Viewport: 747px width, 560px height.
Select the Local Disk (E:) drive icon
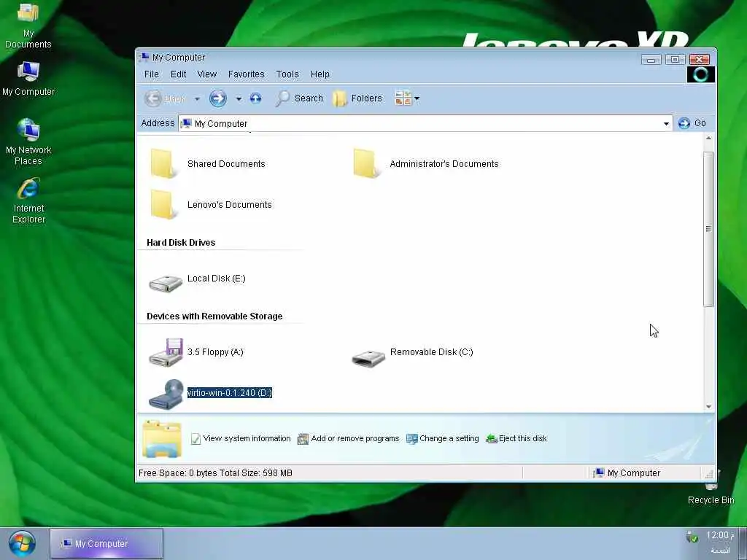pyautogui.click(x=166, y=283)
